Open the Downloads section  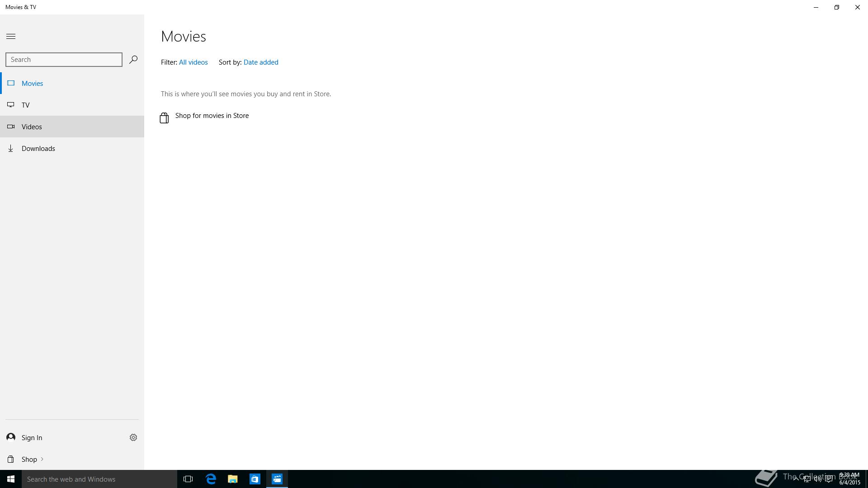pos(72,148)
